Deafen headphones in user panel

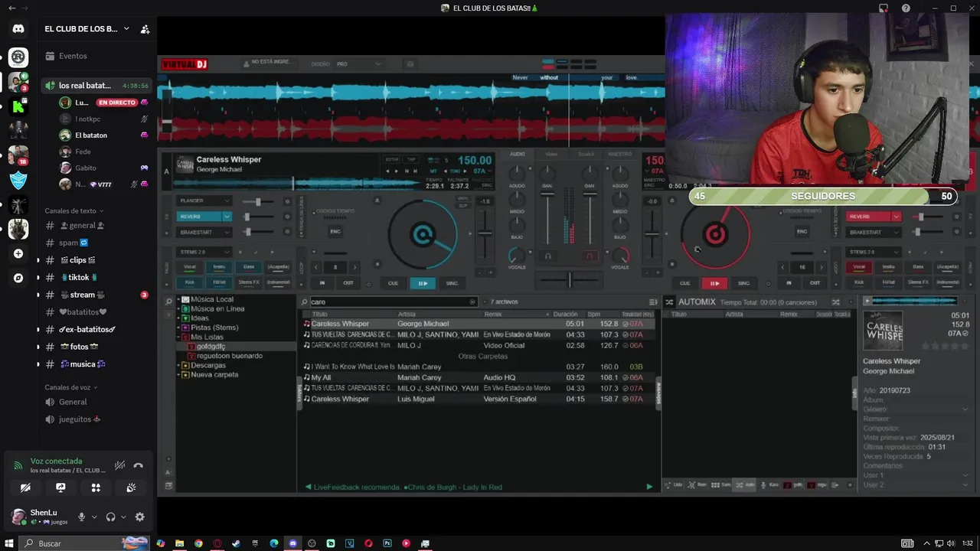110,517
